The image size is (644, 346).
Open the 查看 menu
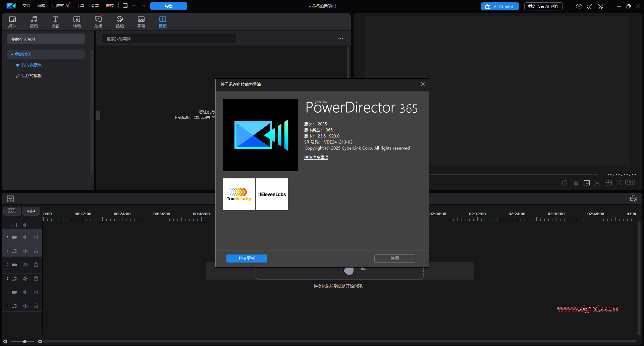click(95, 6)
